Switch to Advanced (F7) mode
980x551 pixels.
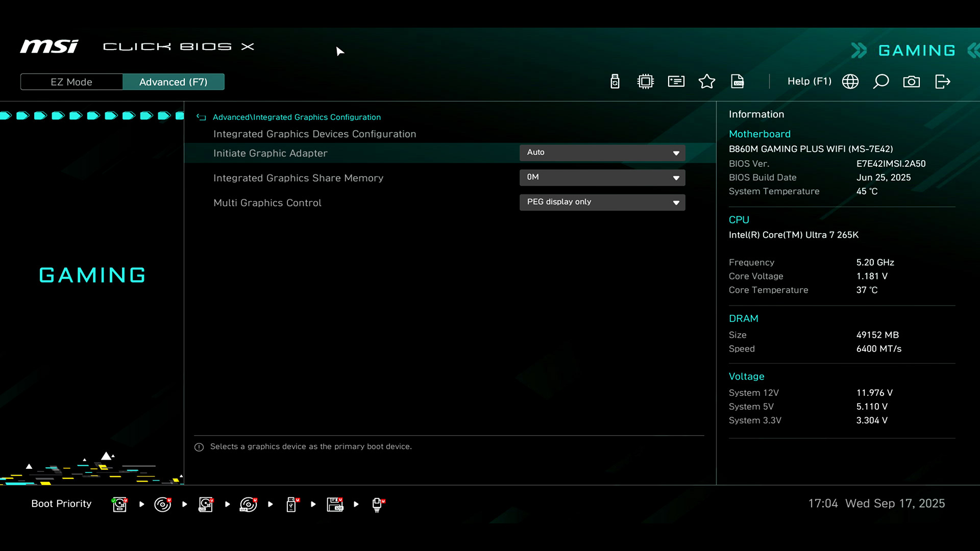coord(173,82)
